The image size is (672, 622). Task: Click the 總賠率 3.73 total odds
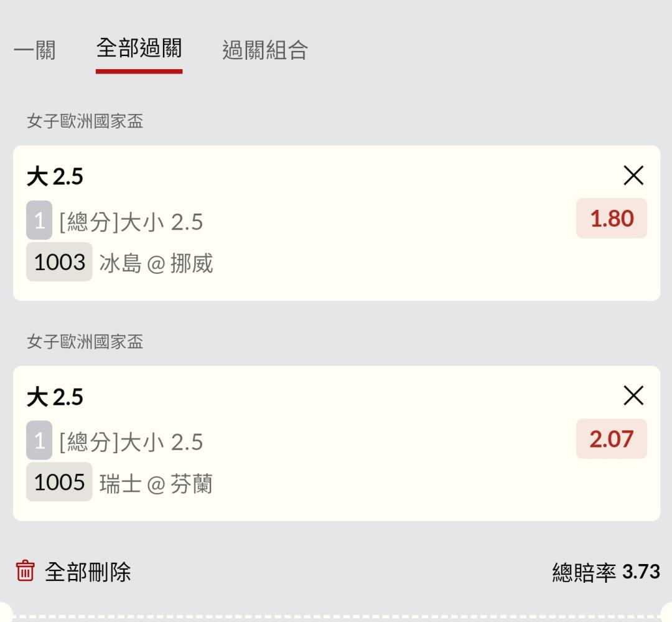(x=606, y=572)
